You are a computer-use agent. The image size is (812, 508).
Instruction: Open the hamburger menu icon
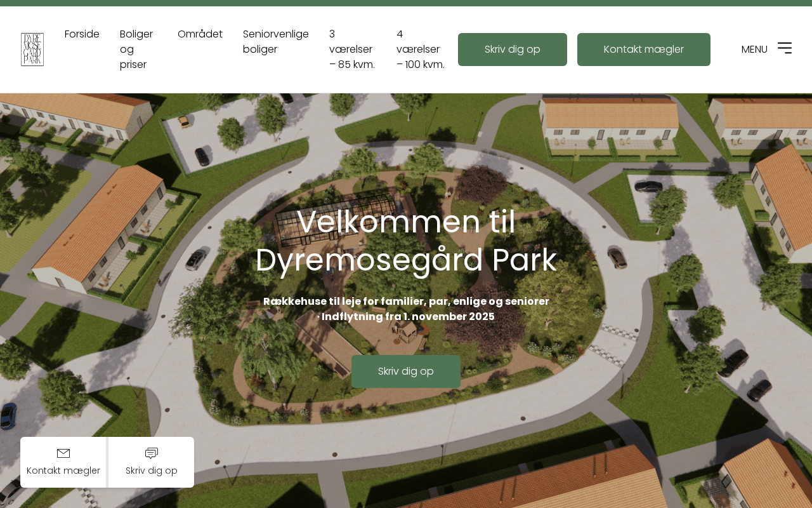pos(785,48)
